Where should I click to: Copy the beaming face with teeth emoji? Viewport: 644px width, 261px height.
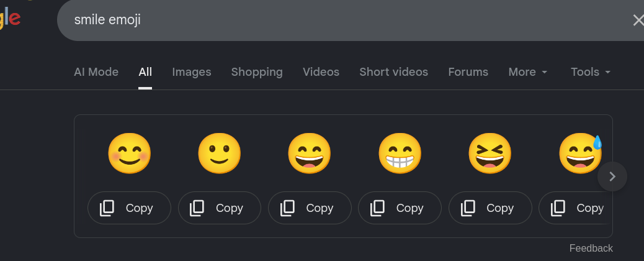tap(400, 208)
